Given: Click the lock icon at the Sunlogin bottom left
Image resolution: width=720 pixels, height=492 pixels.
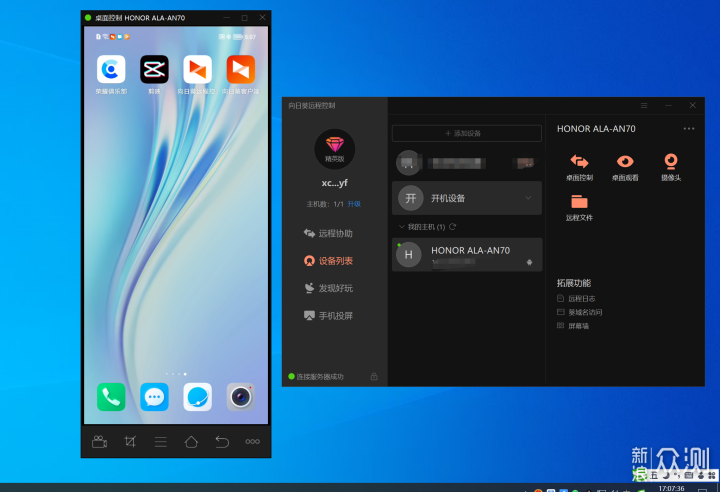Looking at the screenshot, I should 374,377.
